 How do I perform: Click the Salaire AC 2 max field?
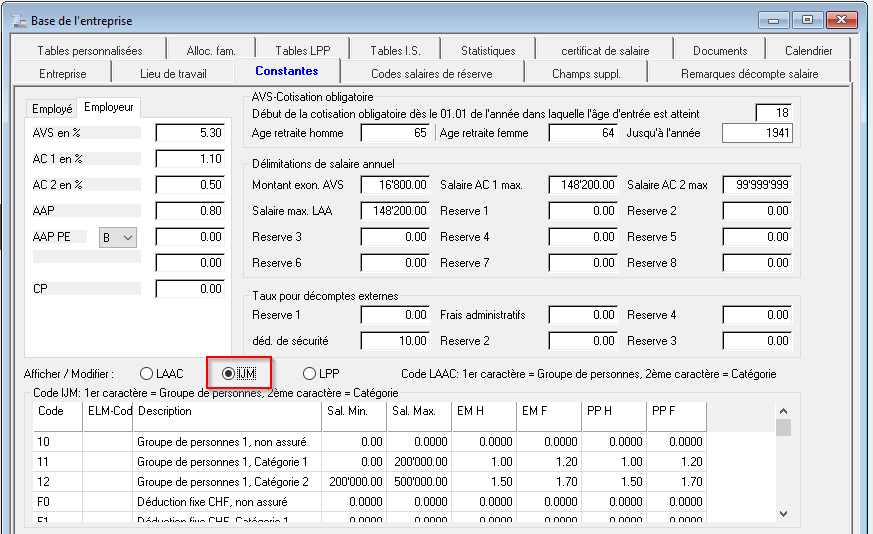(x=757, y=185)
